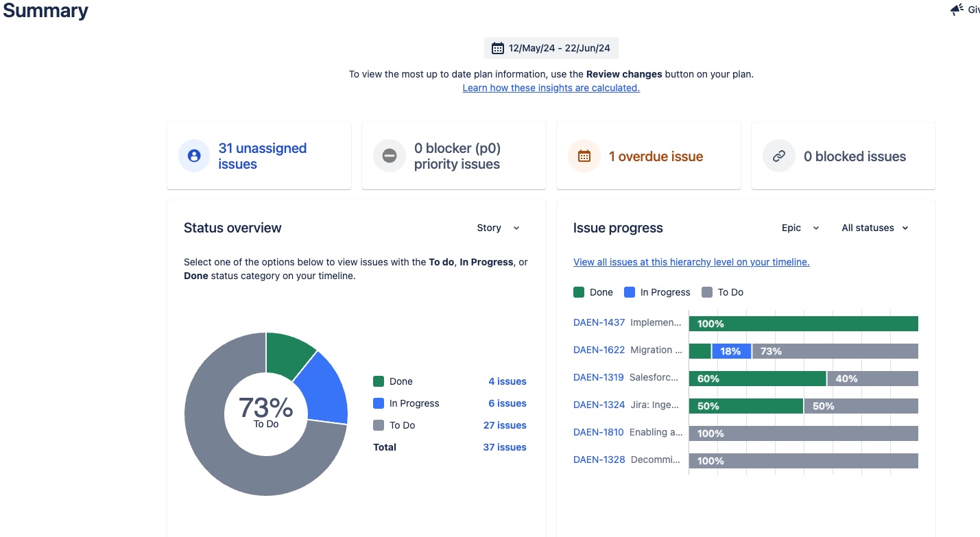Image resolution: width=980 pixels, height=537 pixels.
Task: Click 'View all issues at this hierarchy level' link
Action: 691,262
